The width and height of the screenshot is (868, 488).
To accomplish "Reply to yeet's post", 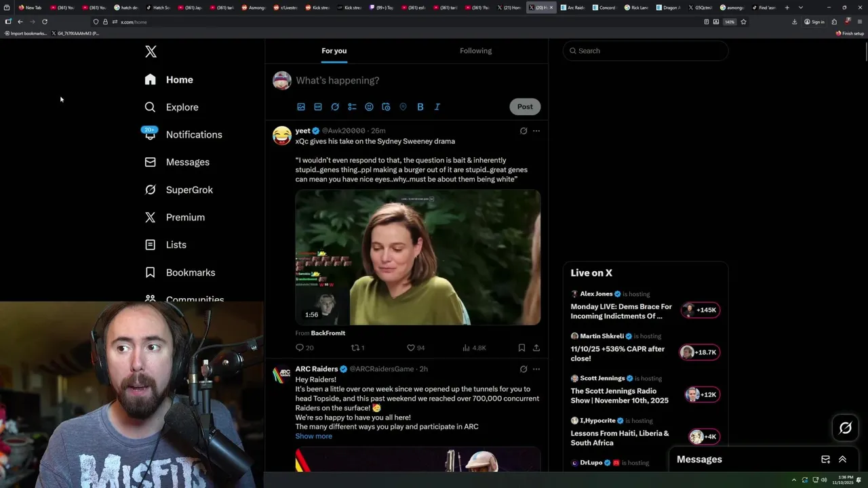I will (304, 348).
